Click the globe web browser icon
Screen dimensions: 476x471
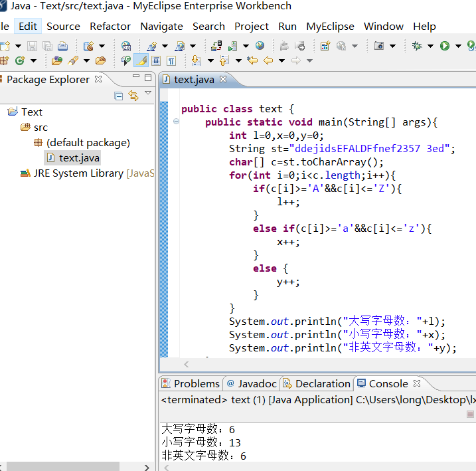tap(260, 46)
